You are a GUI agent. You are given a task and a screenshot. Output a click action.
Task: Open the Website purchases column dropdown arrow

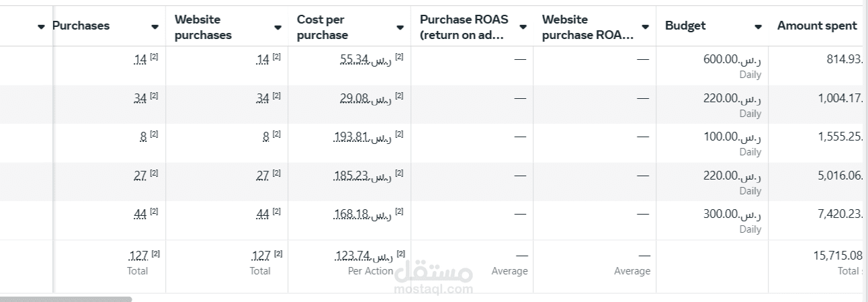pyautogui.click(x=278, y=27)
